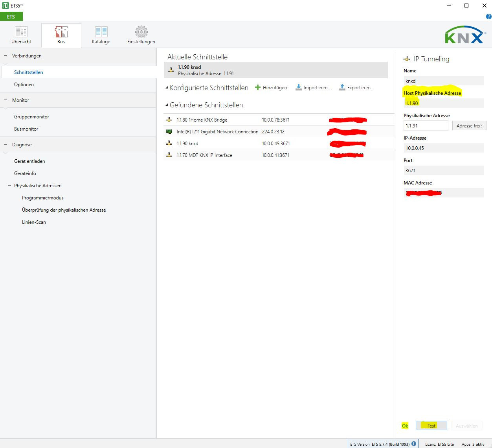
Task: Collapse Gefundene Schnittstellen section
Action: pyautogui.click(x=167, y=105)
